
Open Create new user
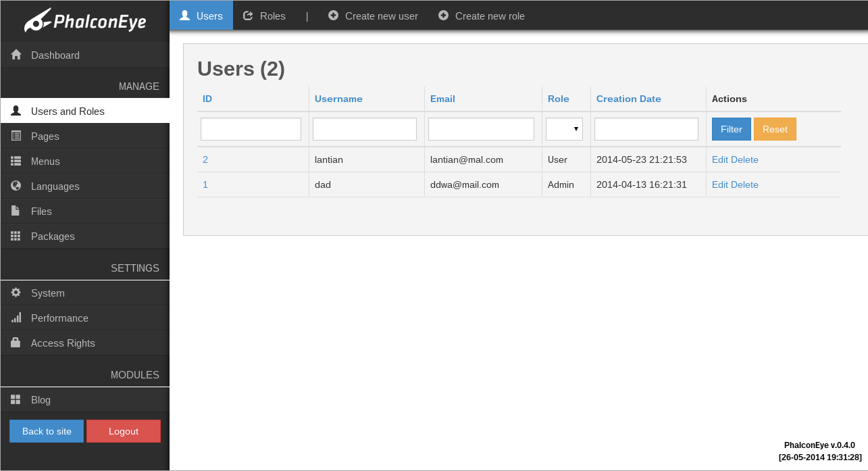coord(373,16)
